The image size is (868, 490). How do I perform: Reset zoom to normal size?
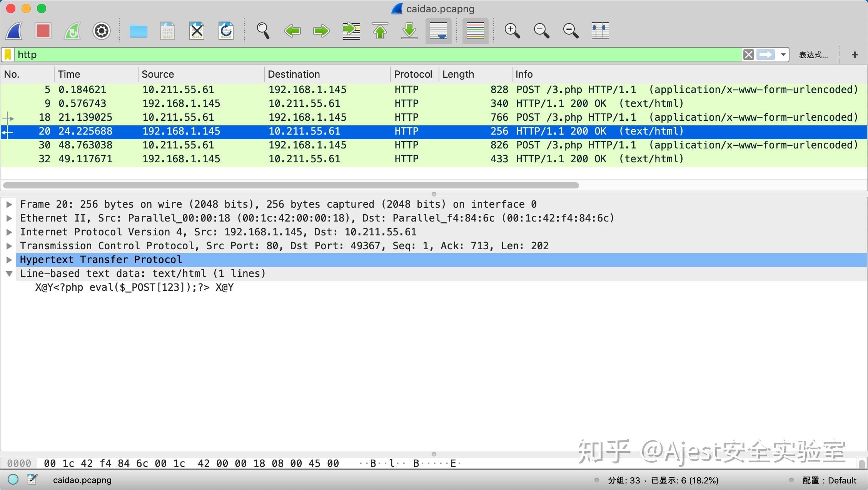tap(570, 31)
